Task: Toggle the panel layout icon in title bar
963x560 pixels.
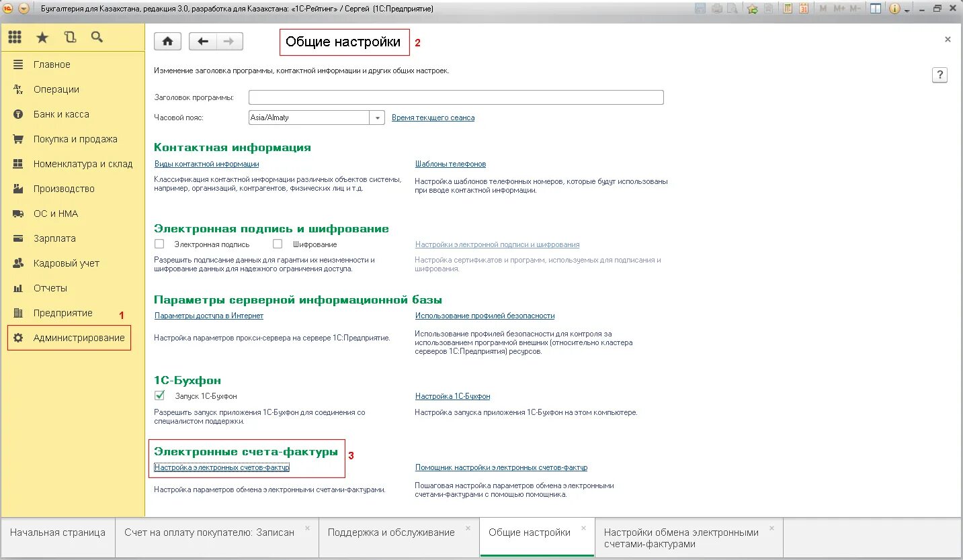Action: point(875,9)
